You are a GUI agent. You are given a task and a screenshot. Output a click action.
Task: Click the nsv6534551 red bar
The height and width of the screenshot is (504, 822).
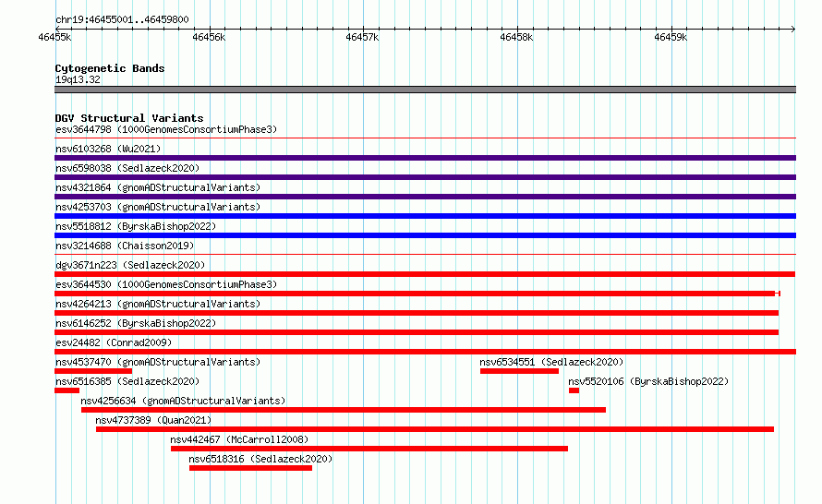(x=519, y=371)
